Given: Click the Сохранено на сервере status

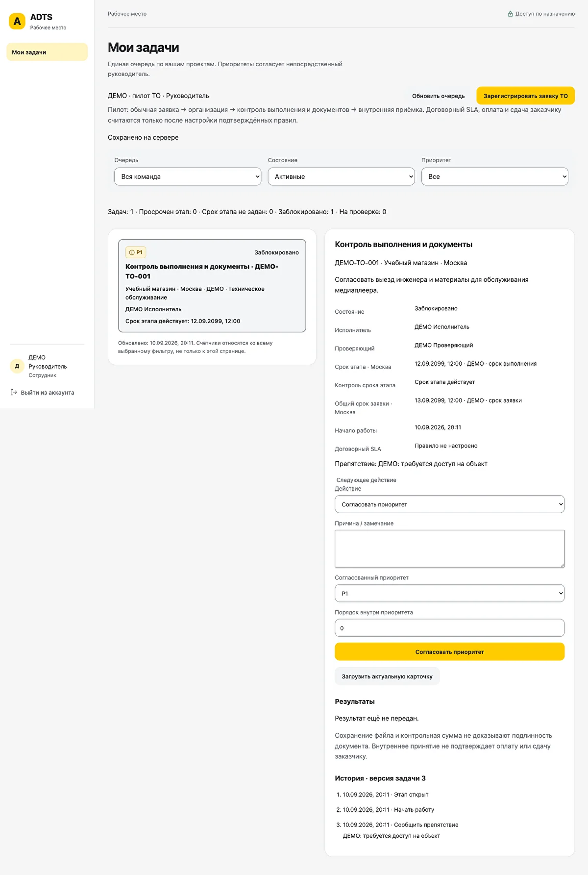Looking at the screenshot, I should 143,137.
